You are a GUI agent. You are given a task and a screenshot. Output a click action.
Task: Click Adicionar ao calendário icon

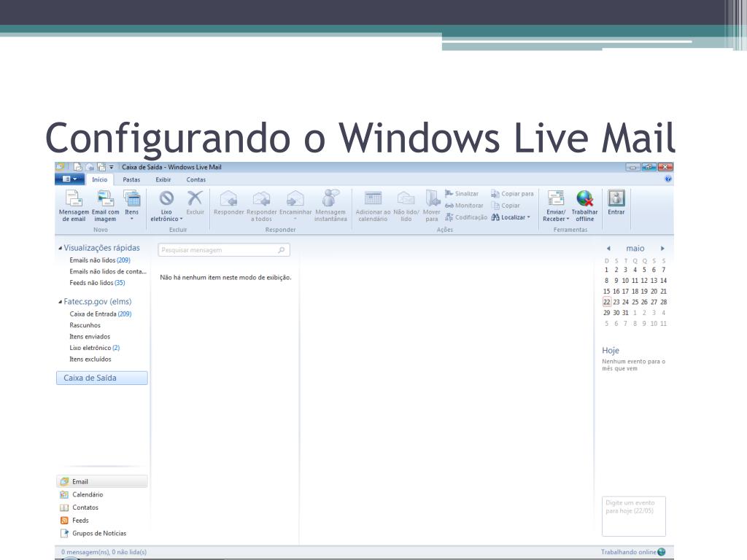373,198
